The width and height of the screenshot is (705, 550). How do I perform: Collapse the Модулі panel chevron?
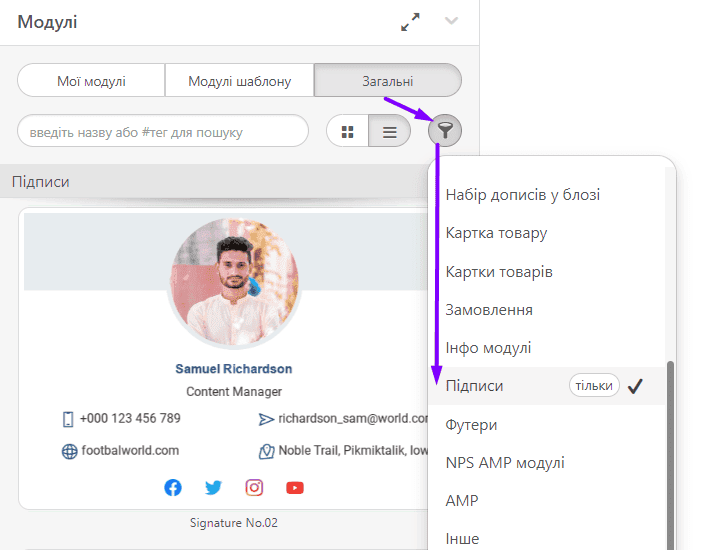(x=451, y=21)
